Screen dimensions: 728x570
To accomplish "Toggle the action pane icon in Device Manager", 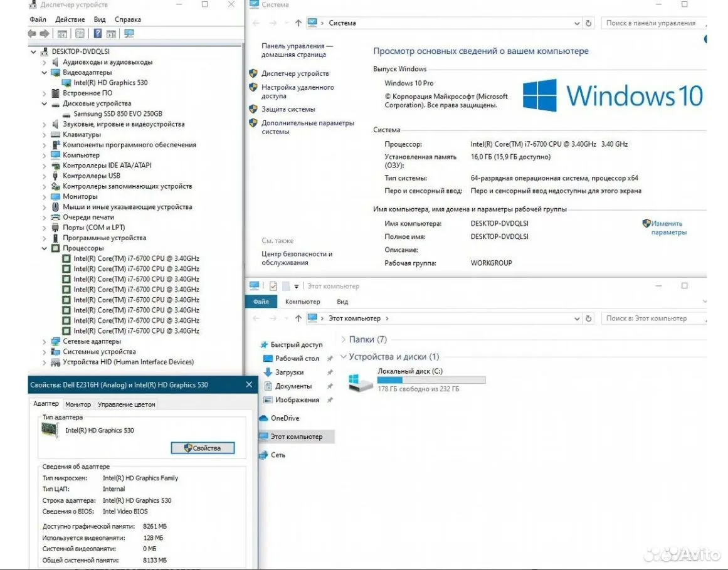I will (x=111, y=33).
